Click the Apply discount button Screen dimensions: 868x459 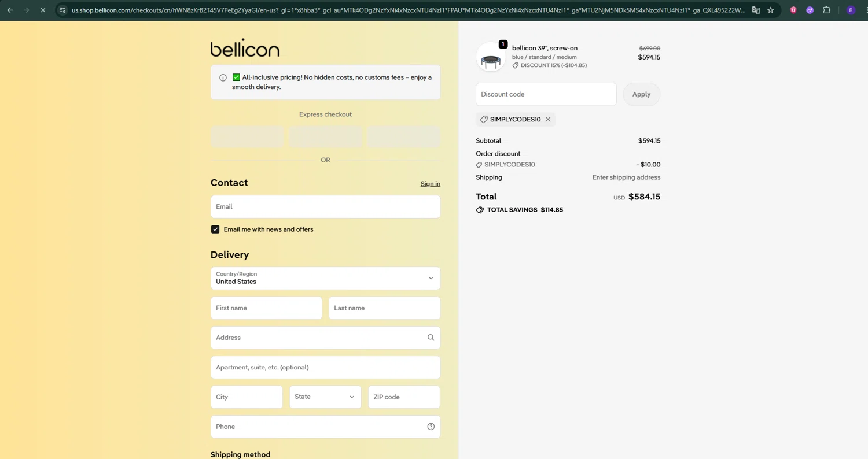coord(641,94)
